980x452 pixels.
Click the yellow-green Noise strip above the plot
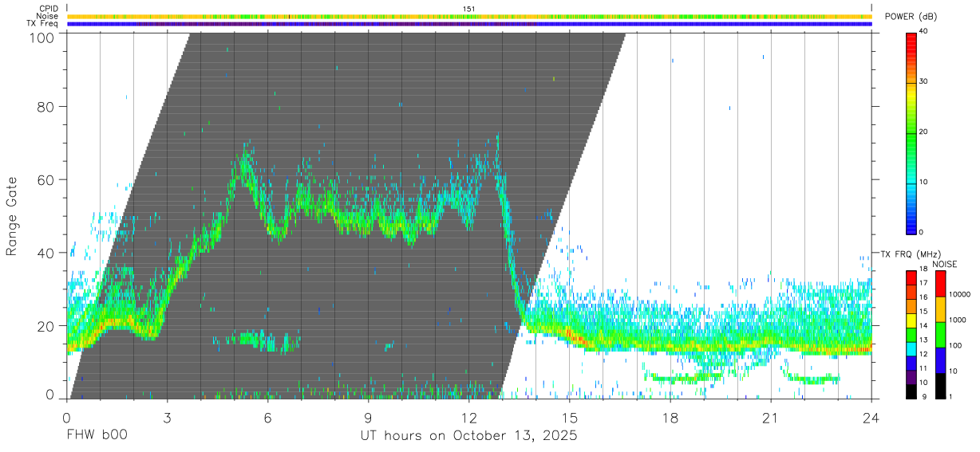click(x=469, y=16)
